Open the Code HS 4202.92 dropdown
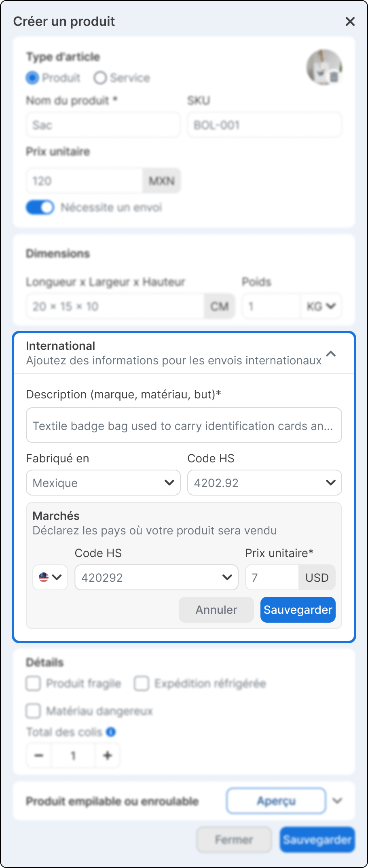The height and width of the screenshot is (868, 368). [264, 483]
